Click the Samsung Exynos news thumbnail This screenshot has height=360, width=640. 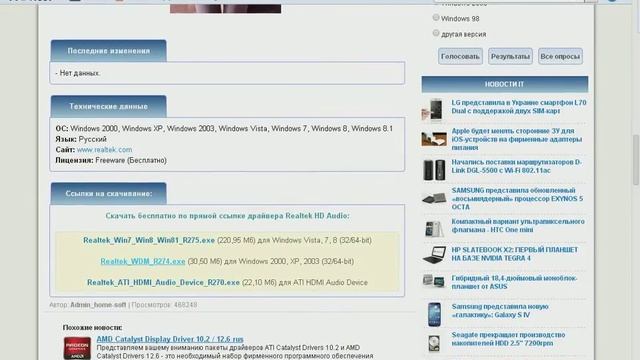coord(434,199)
